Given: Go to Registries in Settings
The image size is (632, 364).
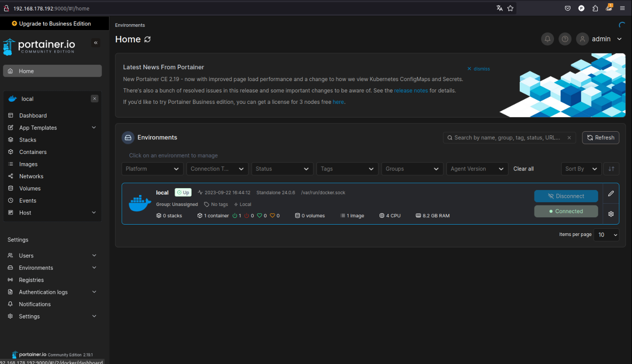Looking at the screenshot, I should 31,280.
